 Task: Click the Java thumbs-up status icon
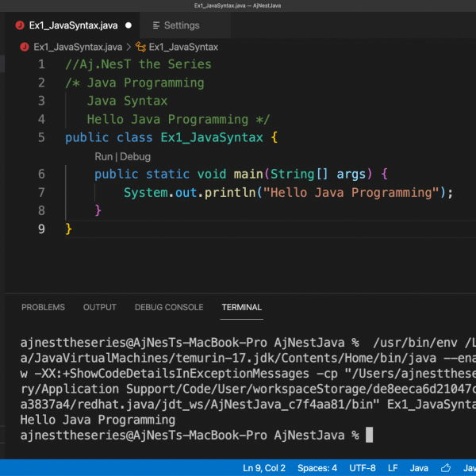point(447,467)
